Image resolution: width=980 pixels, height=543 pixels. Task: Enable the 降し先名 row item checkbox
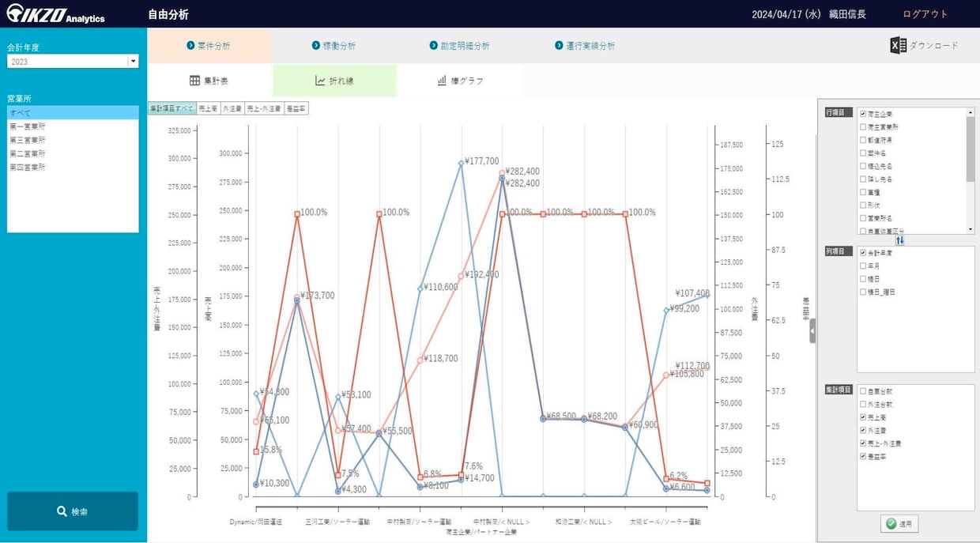[x=863, y=179]
